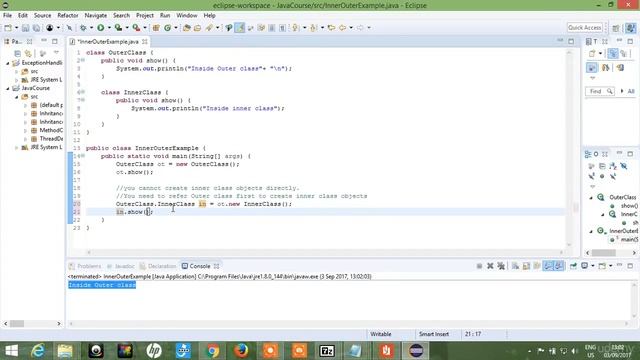The width and height of the screenshot is (640, 360).
Task: Switch to the Declaration tab
Action: [158, 266]
